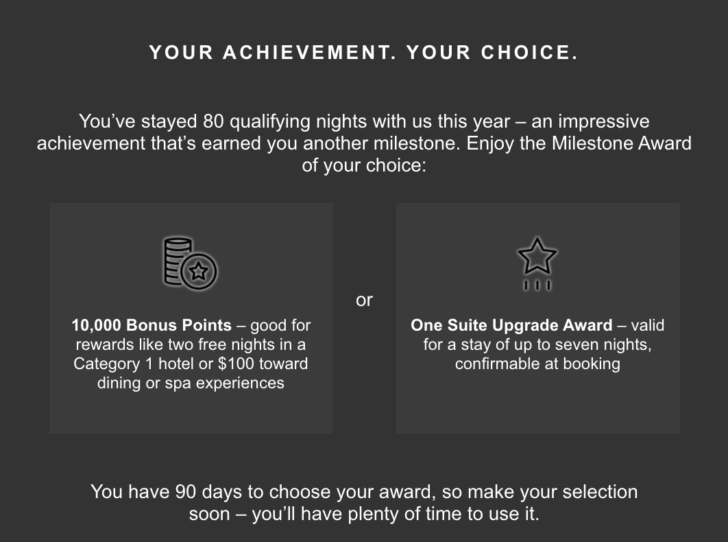Click the "10,000 Bonus Points" bold text
The height and width of the screenshot is (542, 728).
pos(151,325)
